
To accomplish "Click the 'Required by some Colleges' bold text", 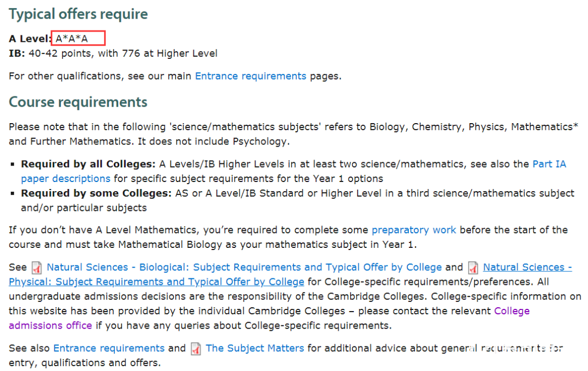I will 96,193.
